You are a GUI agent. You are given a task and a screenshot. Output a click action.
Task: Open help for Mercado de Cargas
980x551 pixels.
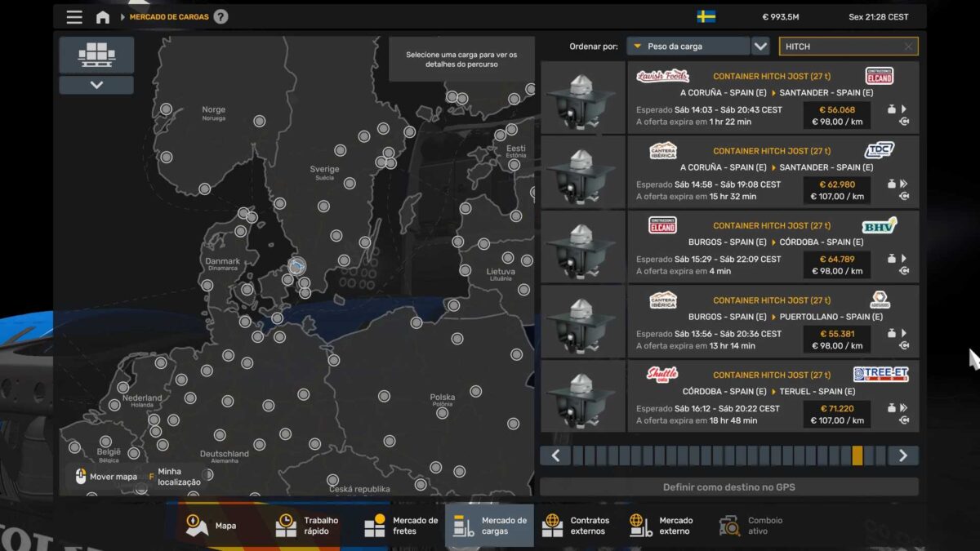coord(220,17)
